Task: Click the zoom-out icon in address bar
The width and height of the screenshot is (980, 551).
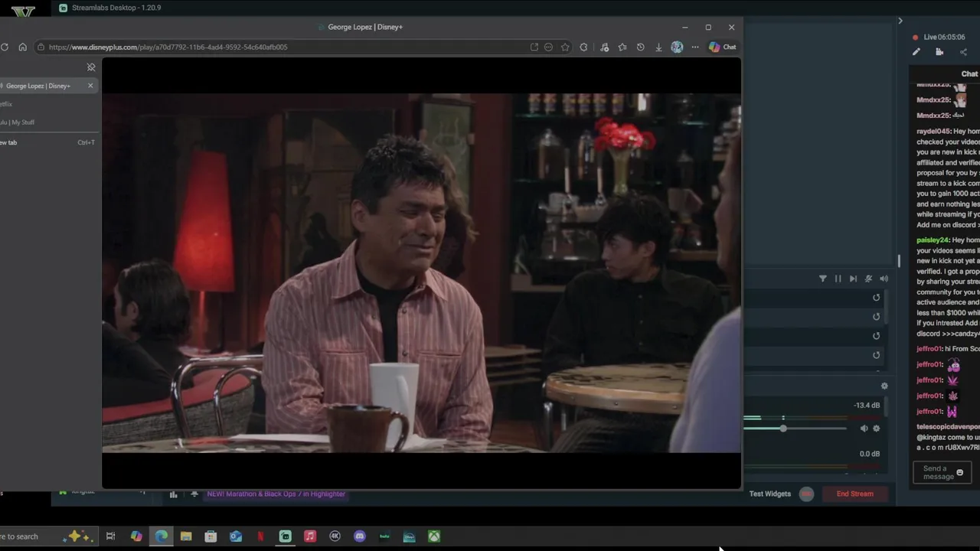Action: click(x=548, y=47)
